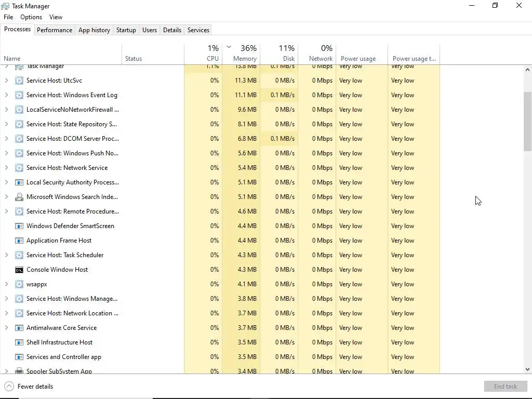Expand Antimalware Core Service row
The height and width of the screenshot is (399, 532).
click(x=6, y=328)
